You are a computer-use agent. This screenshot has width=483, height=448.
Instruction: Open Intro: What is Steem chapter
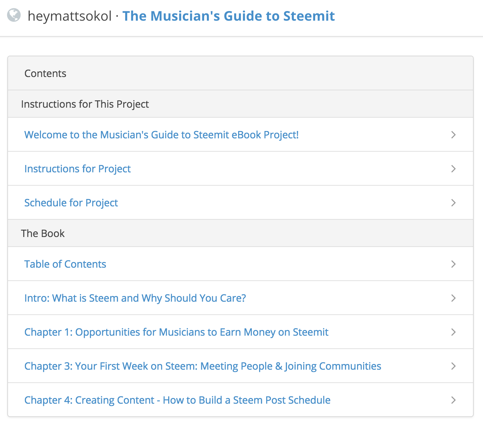coord(135,298)
